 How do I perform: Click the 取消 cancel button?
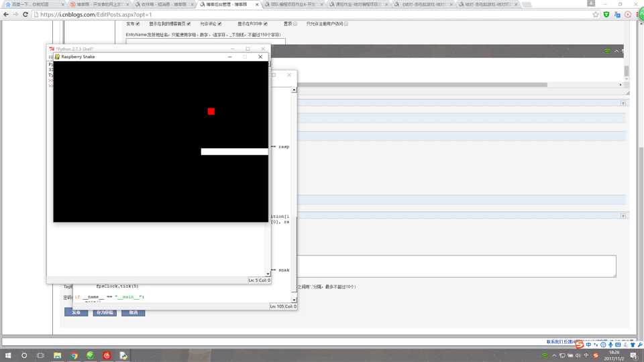pos(133,312)
